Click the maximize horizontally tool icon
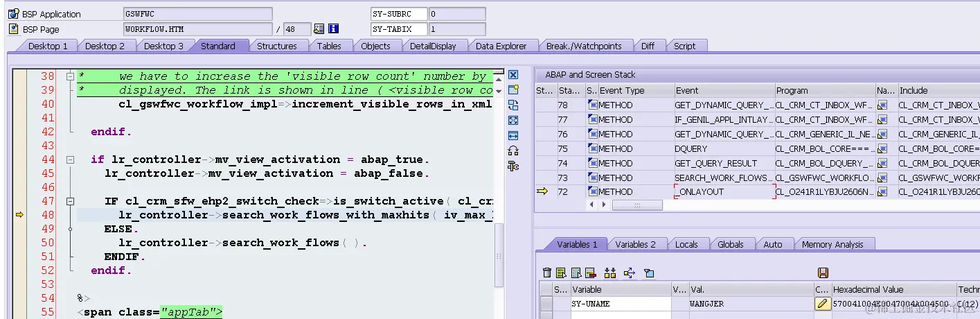The image size is (980, 319). coord(513,135)
